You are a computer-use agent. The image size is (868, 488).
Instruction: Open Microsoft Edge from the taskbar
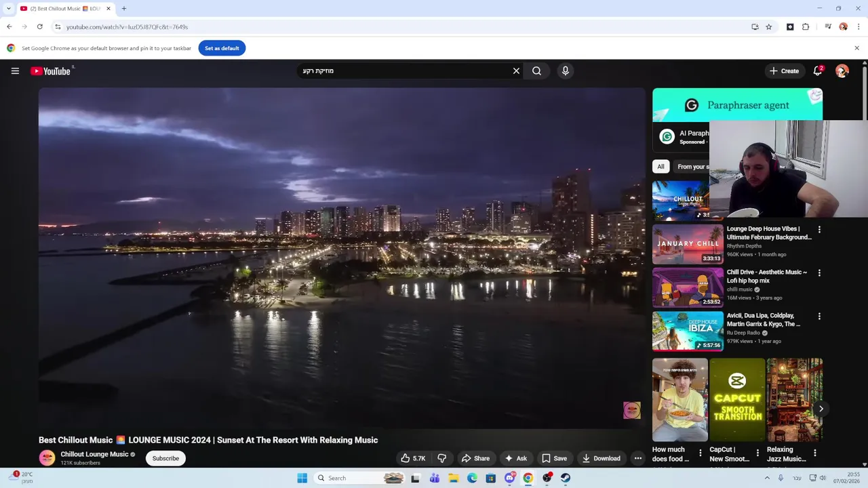click(472, 478)
